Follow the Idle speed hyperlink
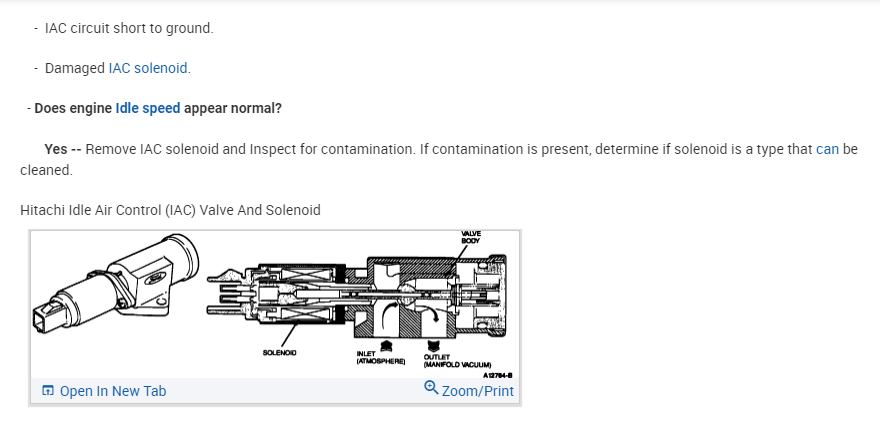The width and height of the screenshot is (880, 430). pyautogui.click(x=147, y=108)
